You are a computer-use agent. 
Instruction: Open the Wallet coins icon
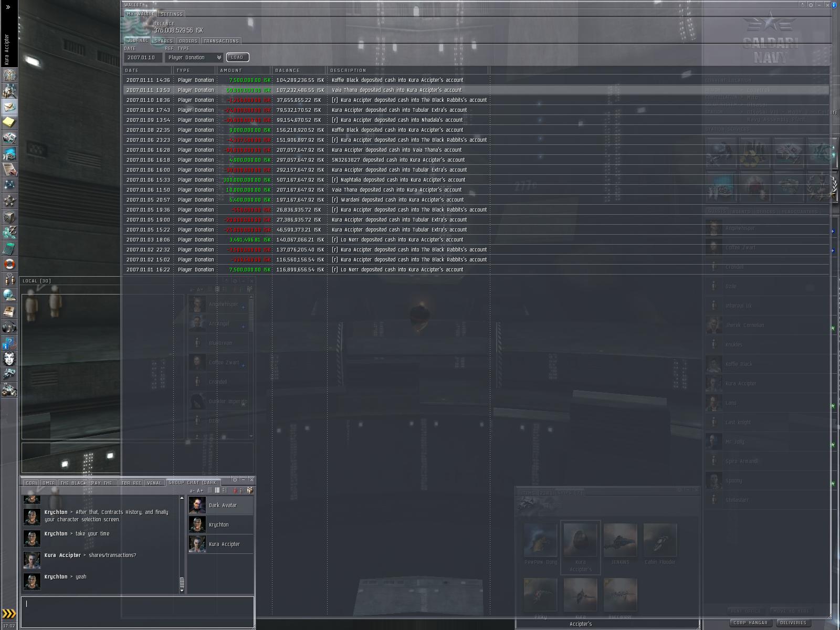(9, 232)
